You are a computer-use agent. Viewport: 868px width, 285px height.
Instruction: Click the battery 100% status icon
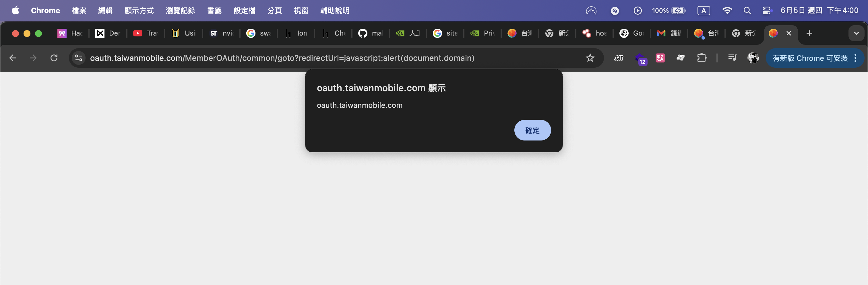click(668, 10)
